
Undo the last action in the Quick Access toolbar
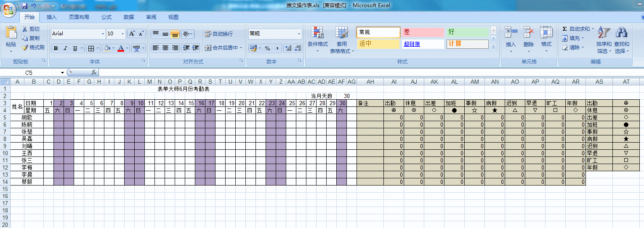(x=34, y=6)
